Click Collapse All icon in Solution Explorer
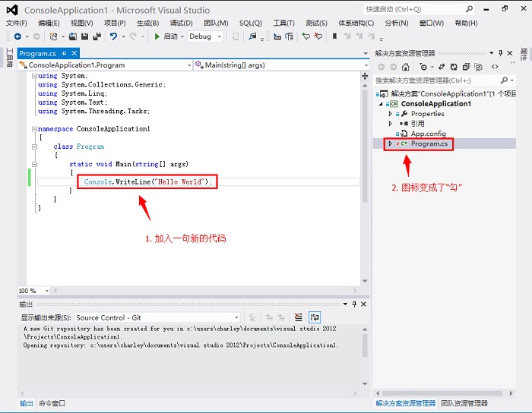 (x=466, y=67)
